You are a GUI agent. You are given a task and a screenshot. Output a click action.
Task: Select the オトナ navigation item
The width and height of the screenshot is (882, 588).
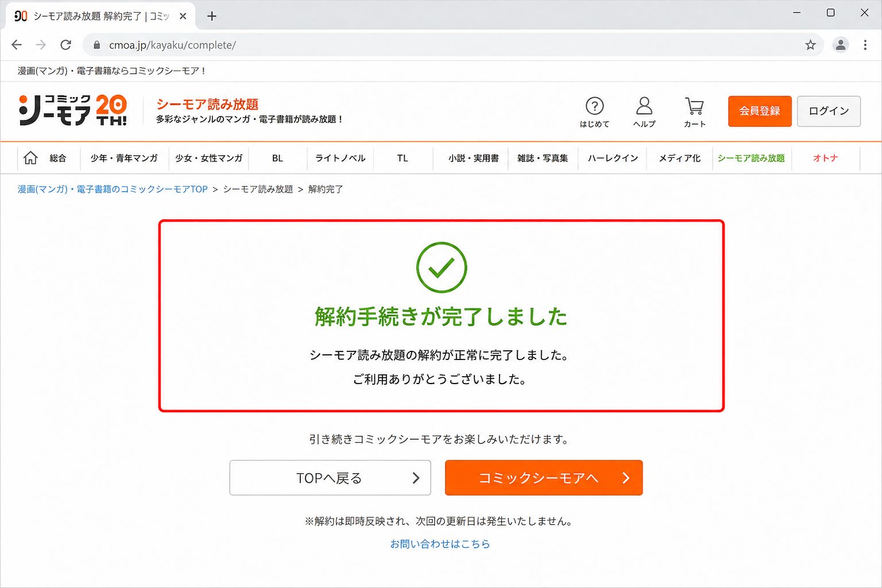coord(825,158)
